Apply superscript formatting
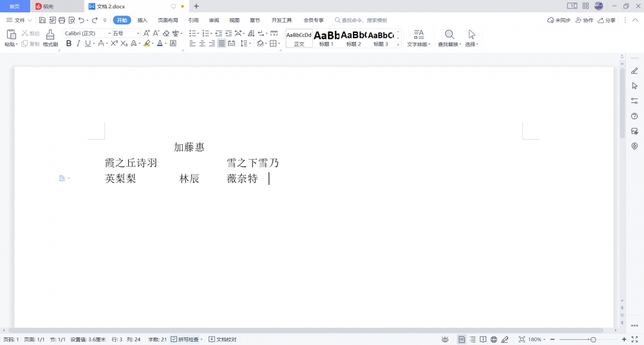 coord(114,43)
